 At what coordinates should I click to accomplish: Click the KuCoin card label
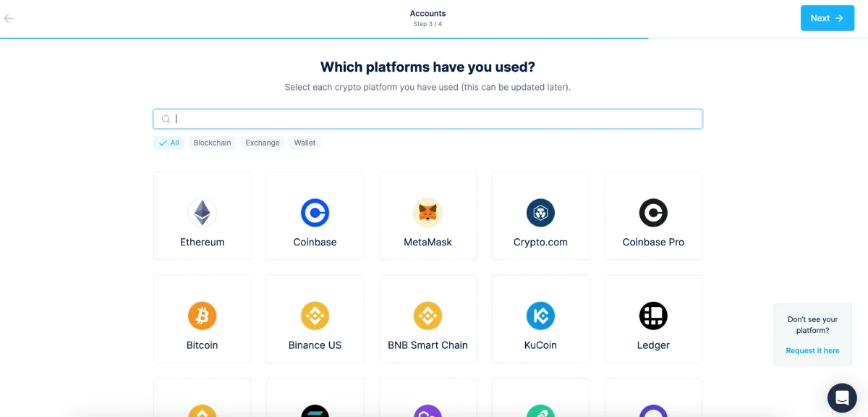coord(540,345)
